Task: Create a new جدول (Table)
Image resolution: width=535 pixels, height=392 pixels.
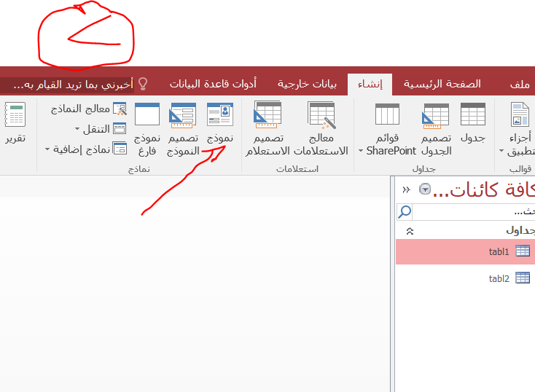Action: coord(472,123)
